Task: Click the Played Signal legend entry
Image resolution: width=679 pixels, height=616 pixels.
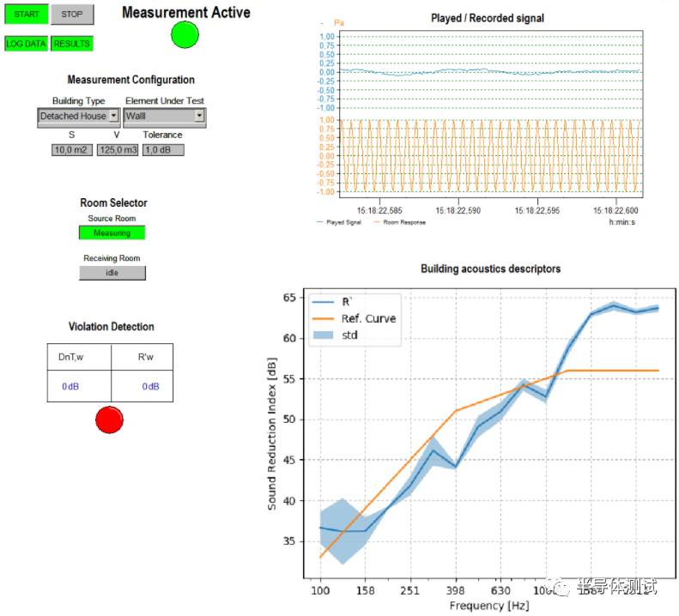Action: pyautogui.click(x=343, y=222)
